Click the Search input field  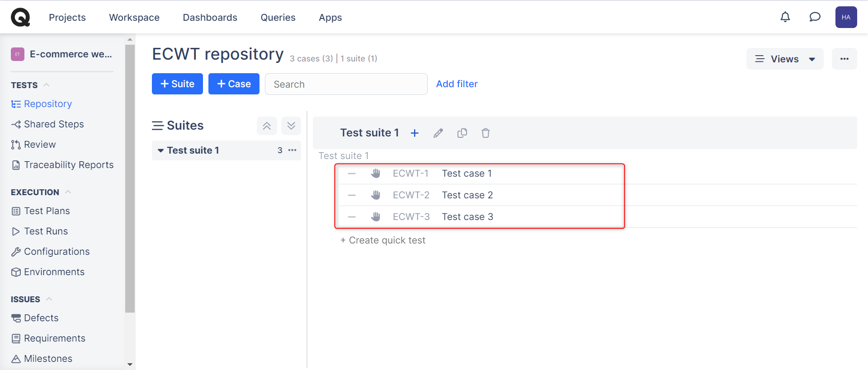(346, 84)
